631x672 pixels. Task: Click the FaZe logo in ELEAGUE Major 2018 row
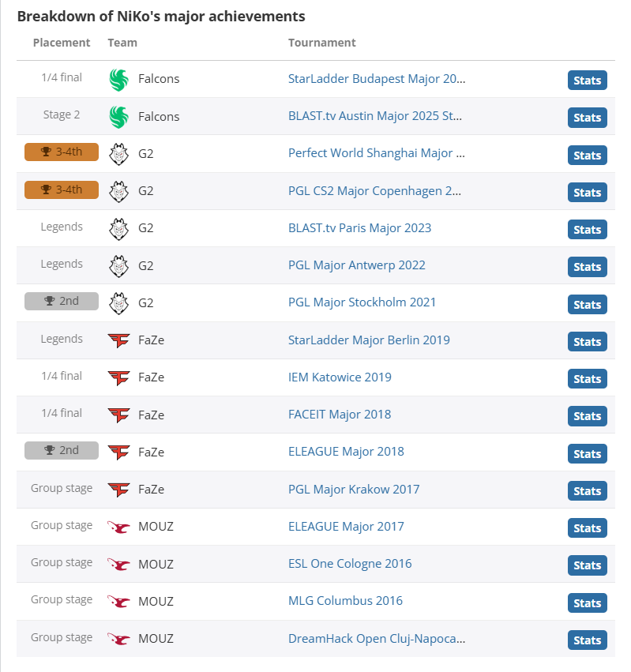tap(118, 452)
